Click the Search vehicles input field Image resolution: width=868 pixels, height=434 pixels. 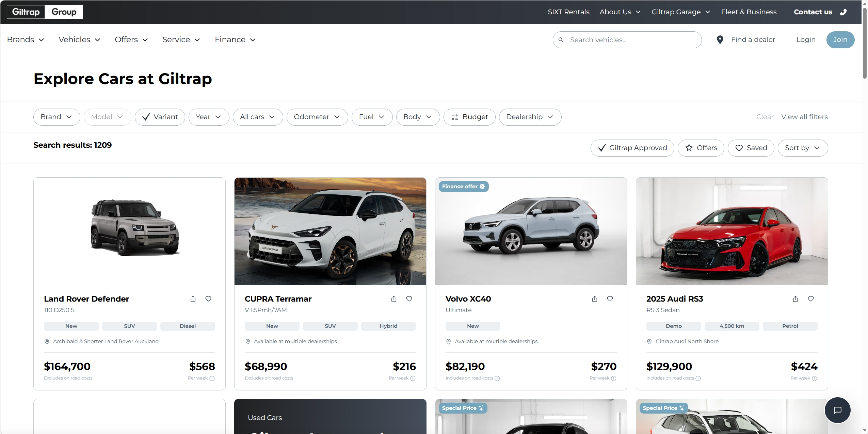(x=627, y=40)
